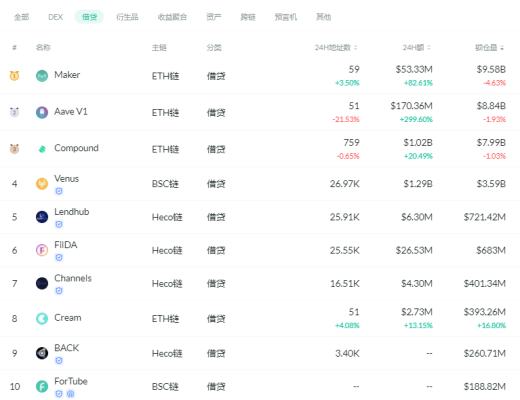Click the second badge icon under ForTube
The image size is (520, 400).
tap(70, 394)
